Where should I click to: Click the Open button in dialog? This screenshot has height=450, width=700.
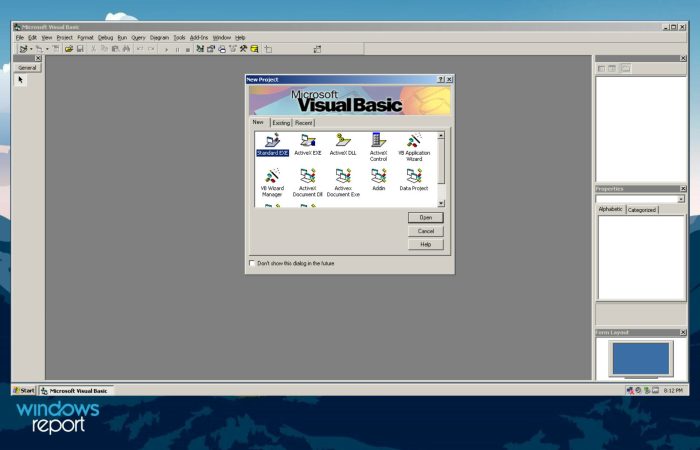click(x=425, y=217)
